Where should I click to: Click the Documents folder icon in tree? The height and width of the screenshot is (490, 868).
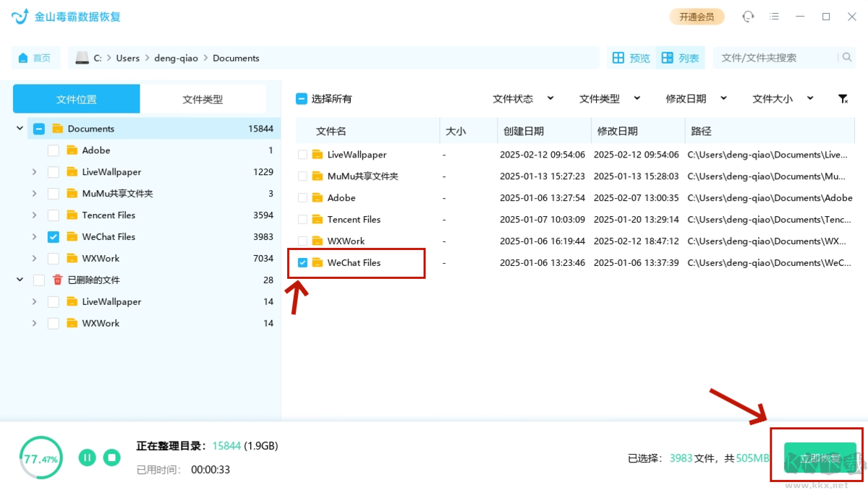58,129
